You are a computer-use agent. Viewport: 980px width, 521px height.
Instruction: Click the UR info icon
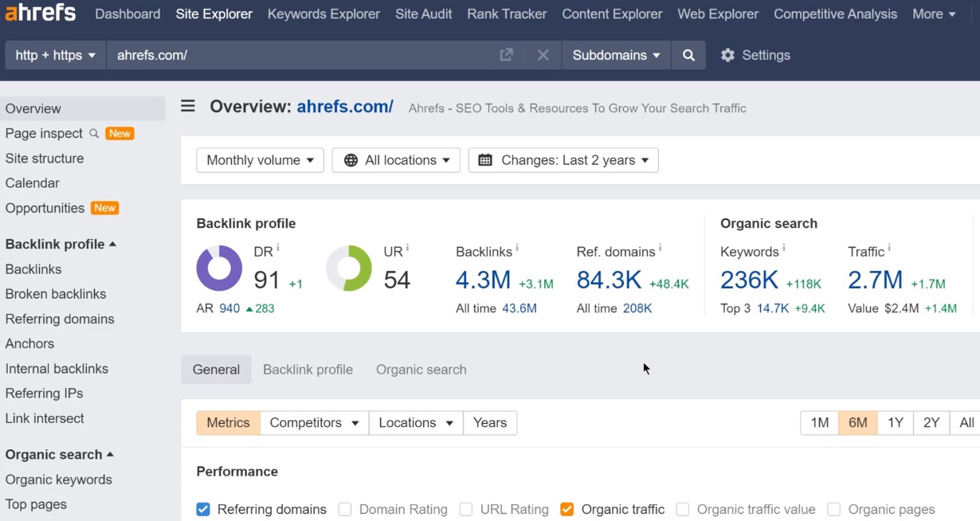(407, 248)
